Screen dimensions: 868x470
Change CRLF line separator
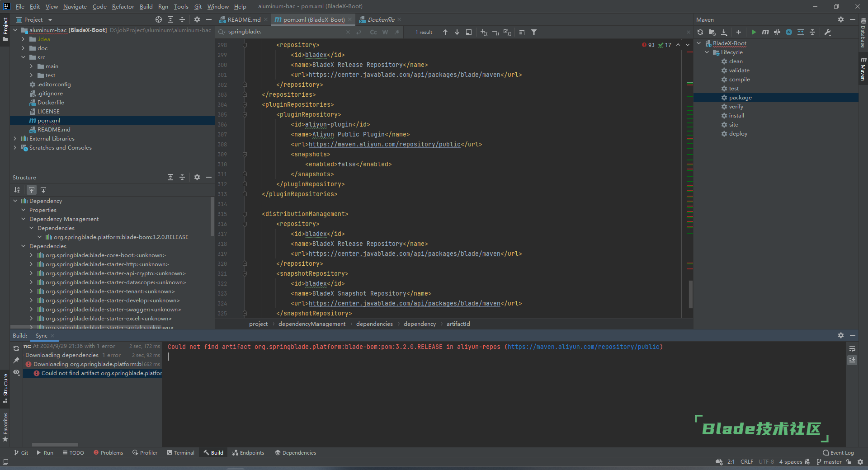click(746, 461)
